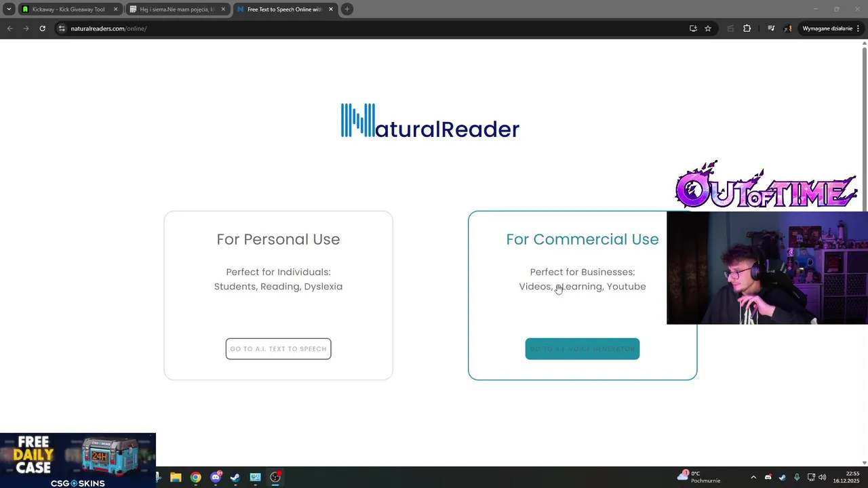Select the For Commercial Use heading
Viewport: 868px width, 488px height.
pyautogui.click(x=582, y=239)
